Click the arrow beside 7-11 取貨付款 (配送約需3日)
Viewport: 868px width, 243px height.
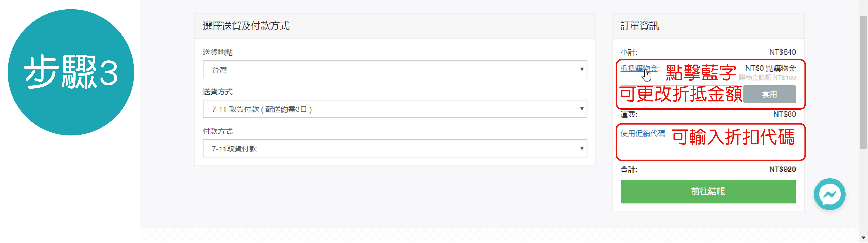pos(581,109)
